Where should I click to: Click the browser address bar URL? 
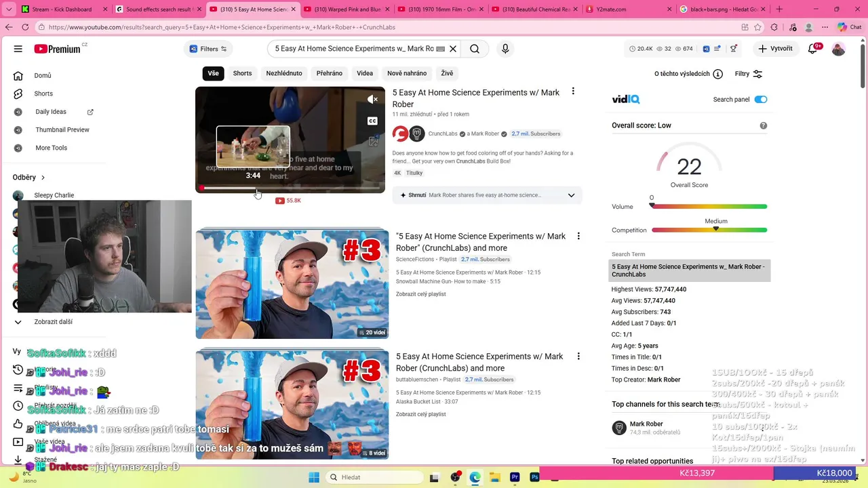pos(222,27)
